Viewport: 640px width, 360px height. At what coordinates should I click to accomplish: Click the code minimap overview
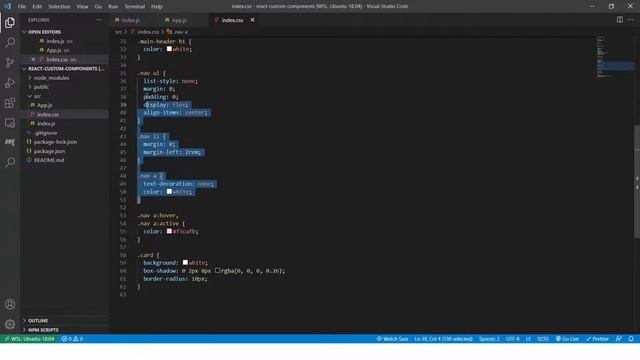click(615, 57)
